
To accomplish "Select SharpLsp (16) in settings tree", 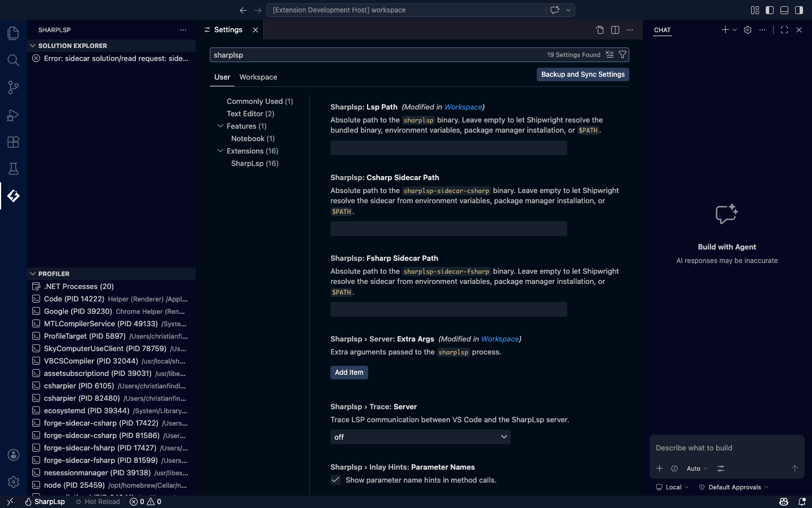I will point(255,163).
